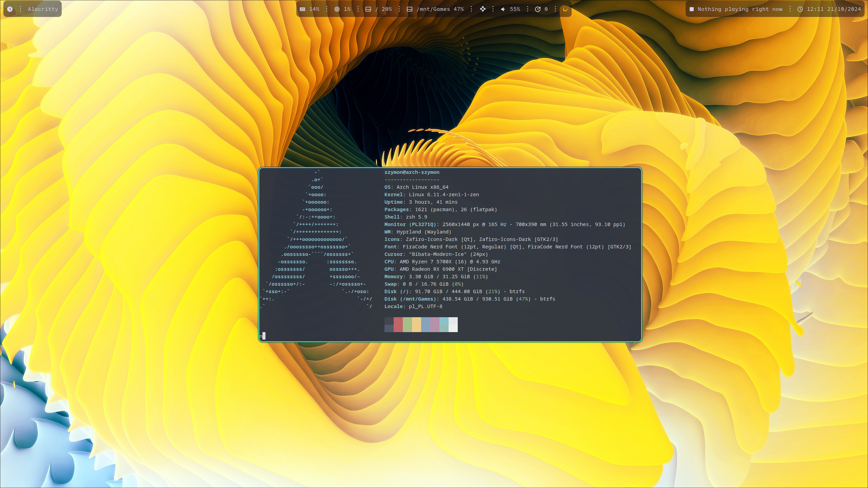
Task: Click the Icons: Zafiro-Icons-Dark line
Action: pyautogui.click(x=471, y=239)
